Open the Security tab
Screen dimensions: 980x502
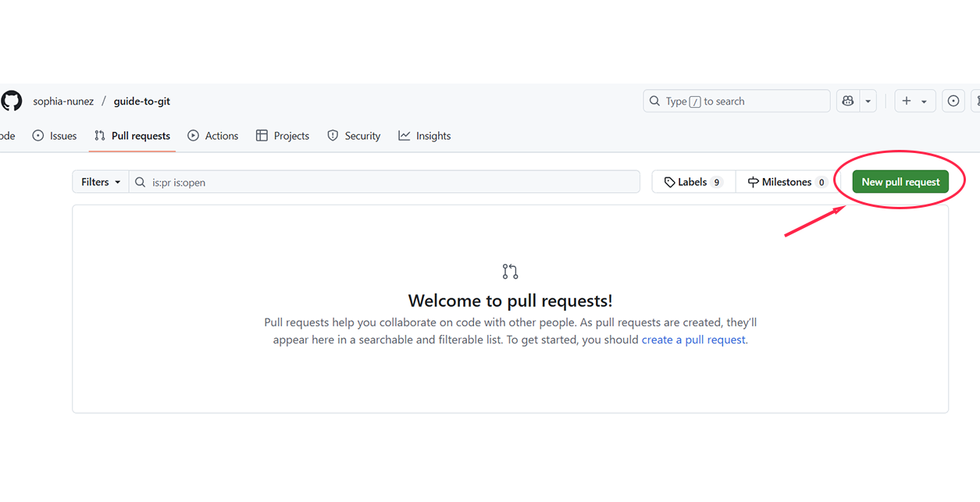point(354,135)
